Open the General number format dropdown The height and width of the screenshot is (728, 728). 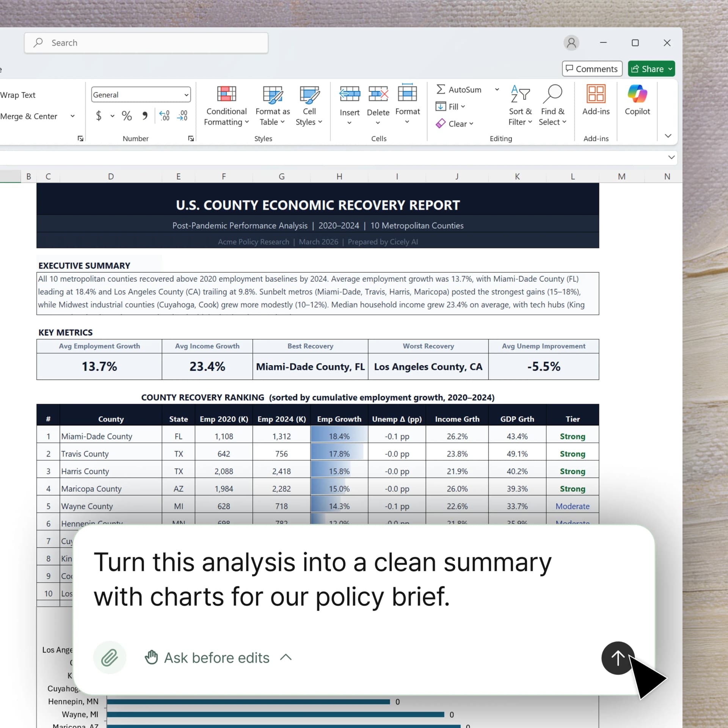click(140, 94)
